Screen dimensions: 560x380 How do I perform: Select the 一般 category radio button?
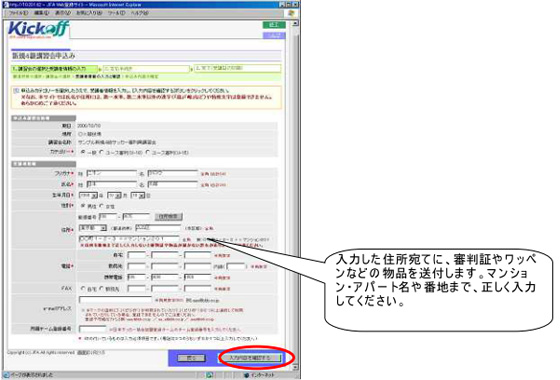pyautogui.click(x=83, y=152)
